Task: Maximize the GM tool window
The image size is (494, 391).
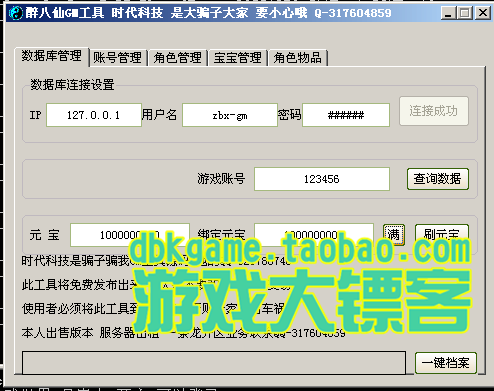Action: (x=464, y=13)
